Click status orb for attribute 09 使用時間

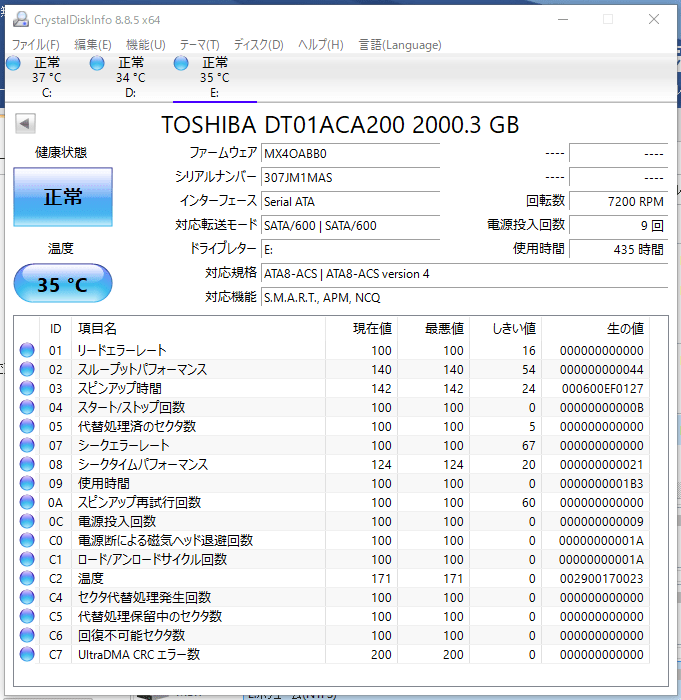[x=27, y=483]
